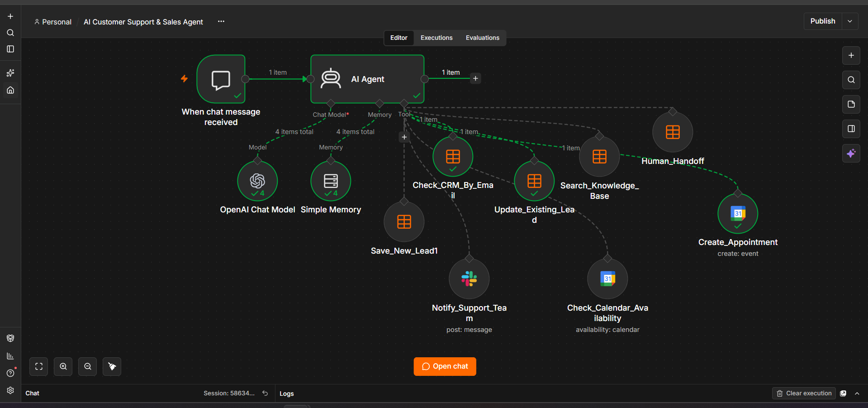
Task: Add a tool via the Tool connector plus
Action: pos(404,137)
